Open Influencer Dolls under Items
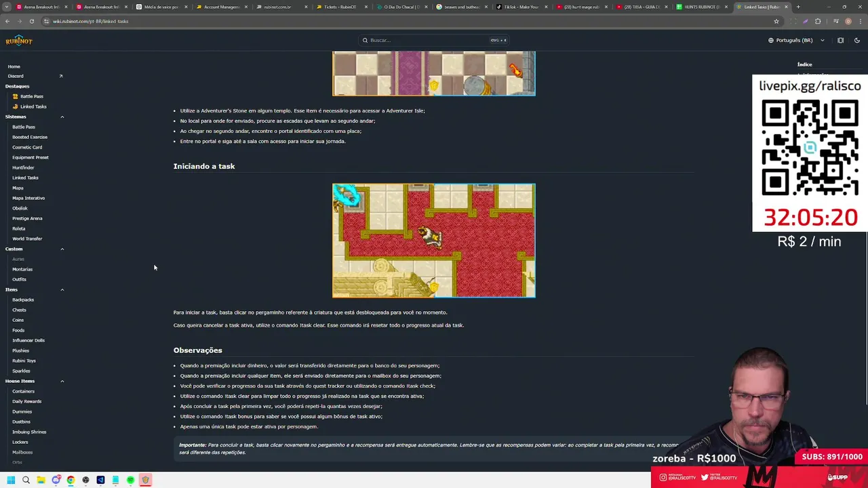The width and height of the screenshot is (868, 488). [28, 340]
